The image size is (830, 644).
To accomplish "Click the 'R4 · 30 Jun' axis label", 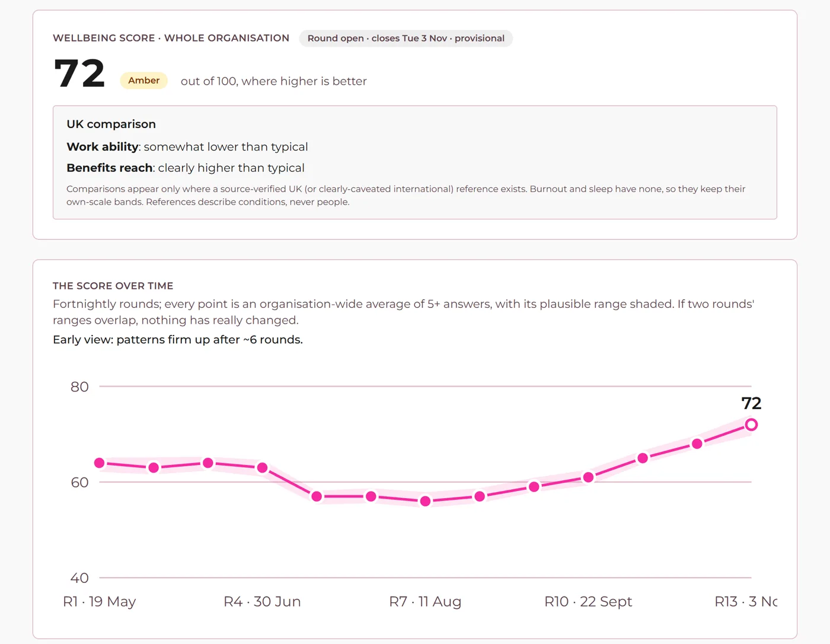I will (x=262, y=601).
